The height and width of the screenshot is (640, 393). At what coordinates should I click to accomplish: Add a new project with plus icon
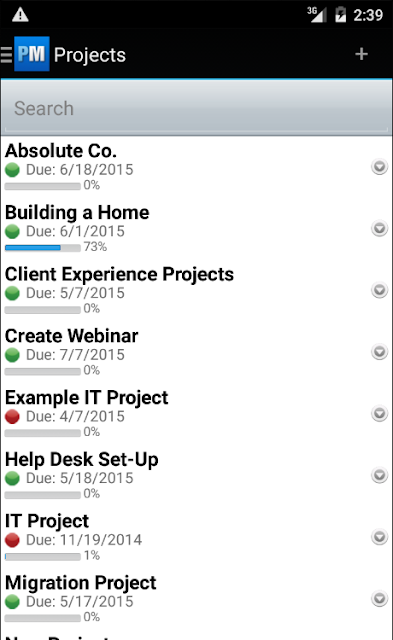[x=361, y=54]
